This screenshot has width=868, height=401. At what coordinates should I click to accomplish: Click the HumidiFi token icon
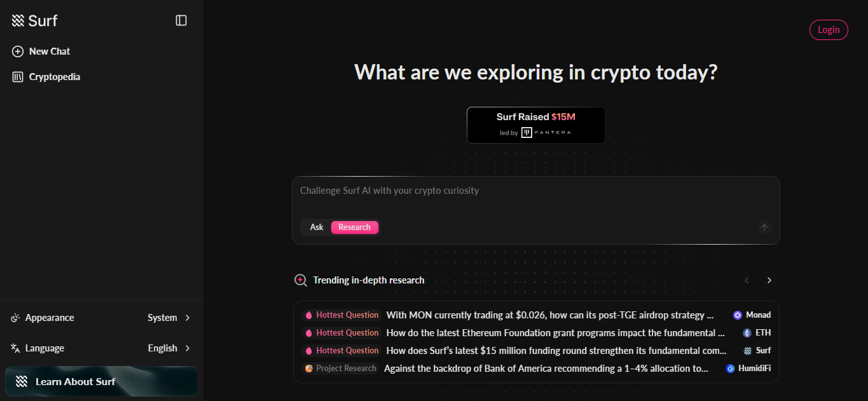pyautogui.click(x=731, y=369)
